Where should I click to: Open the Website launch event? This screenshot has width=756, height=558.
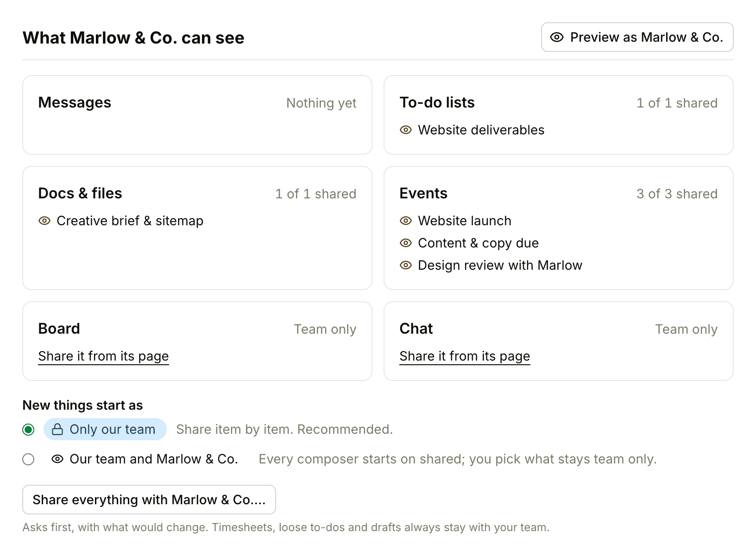464,221
